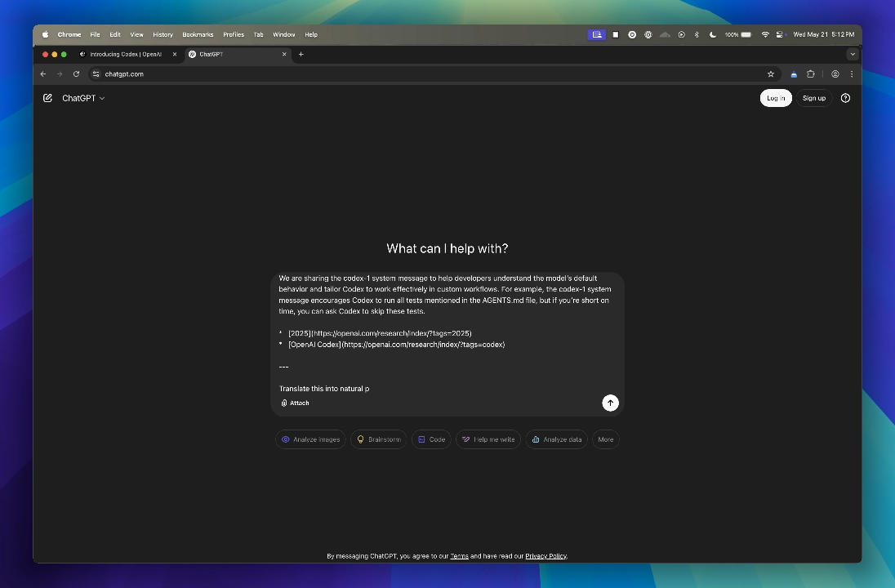Image resolution: width=895 pixels, height=588 pixels.
Task: Switch to the Introducing Codex tab
Action: [x=127, y=54]
